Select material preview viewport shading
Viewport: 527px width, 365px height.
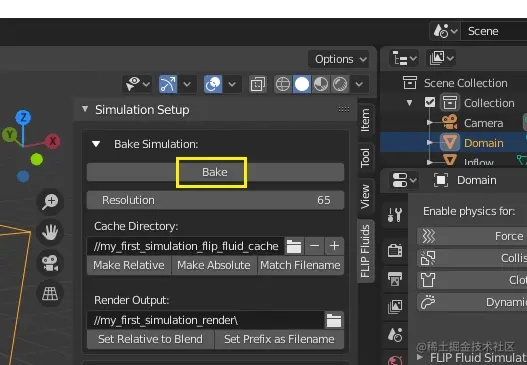tap(321, 84)
